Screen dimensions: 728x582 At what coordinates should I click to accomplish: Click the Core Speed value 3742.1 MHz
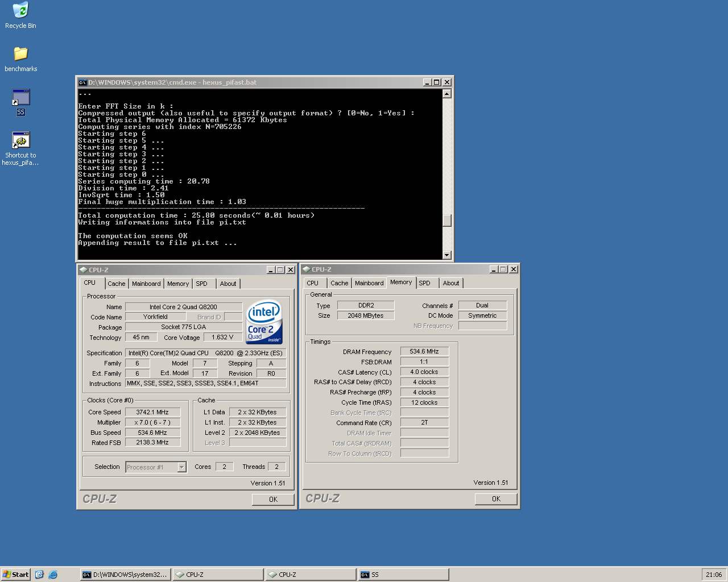[152, 412]
